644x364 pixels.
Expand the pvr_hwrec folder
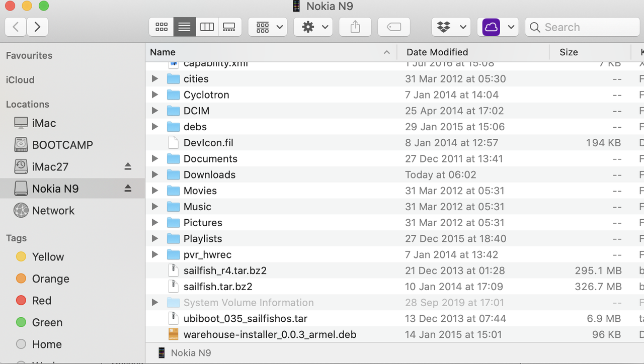[x=155, y=255]
